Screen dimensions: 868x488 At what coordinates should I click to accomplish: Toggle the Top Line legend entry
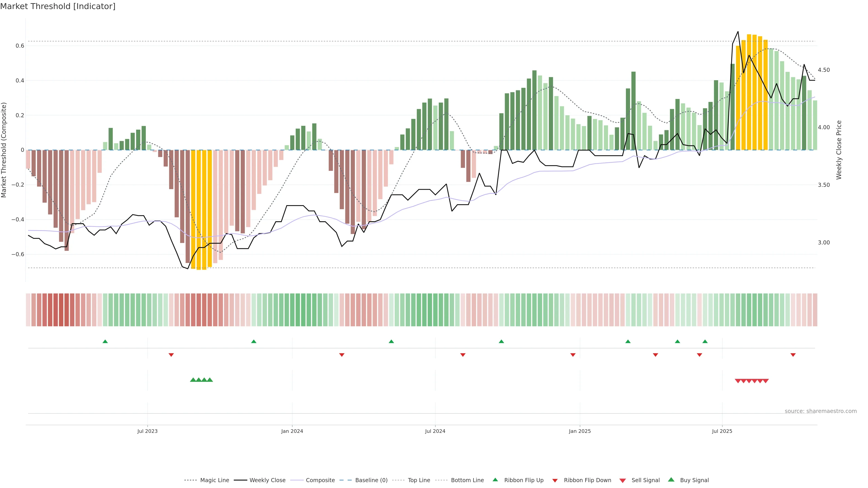click(x=419, y=480)
